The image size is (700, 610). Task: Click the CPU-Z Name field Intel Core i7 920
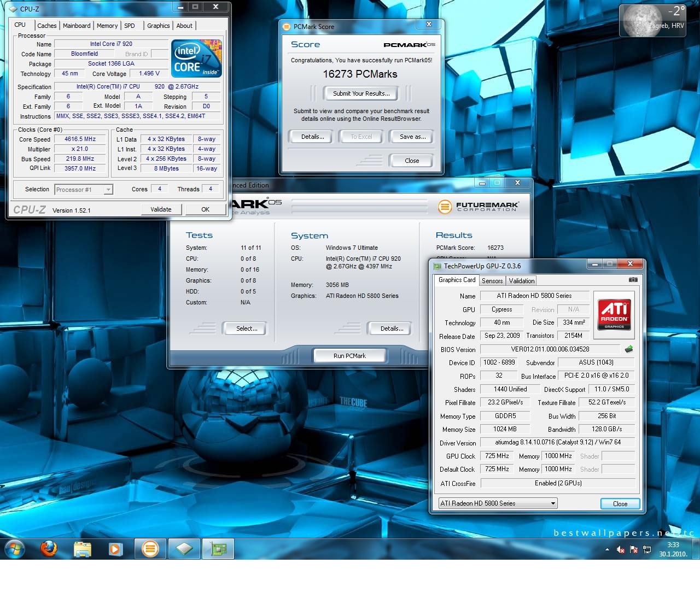pyautogui.click(x=112, y=44)
